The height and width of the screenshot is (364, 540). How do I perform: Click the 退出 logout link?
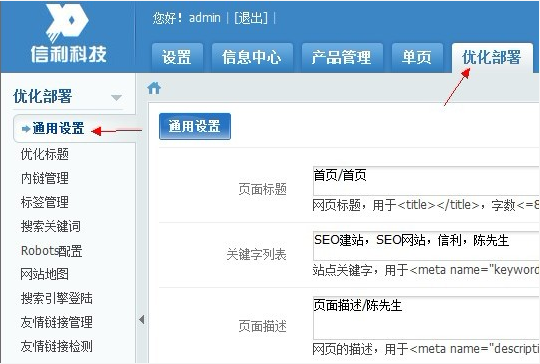tap(251, 18)
